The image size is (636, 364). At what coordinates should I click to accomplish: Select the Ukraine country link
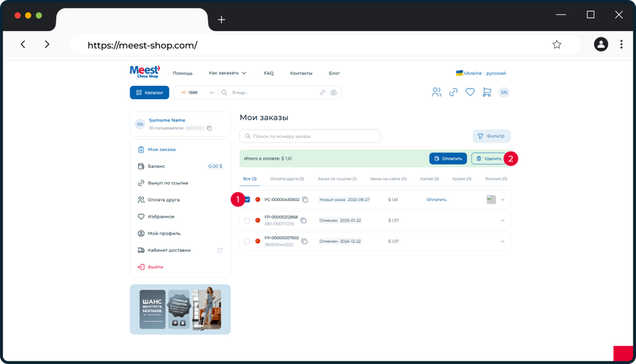[469, 73]
